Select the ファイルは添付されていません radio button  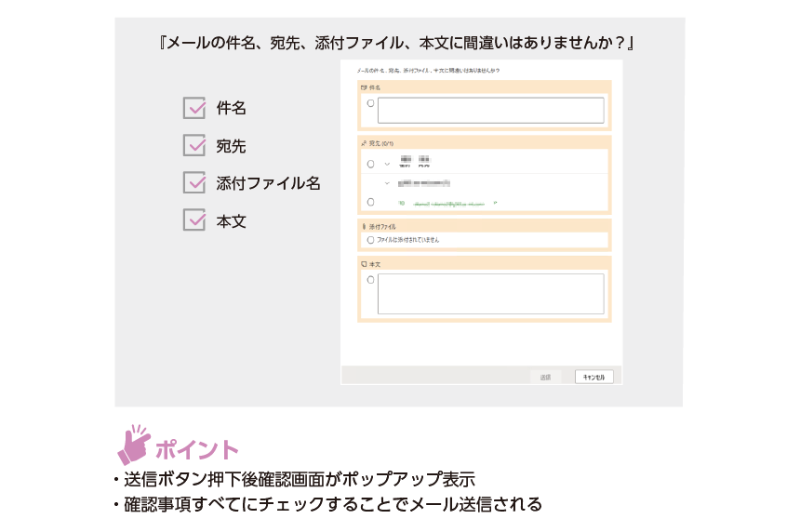(370, 240)
